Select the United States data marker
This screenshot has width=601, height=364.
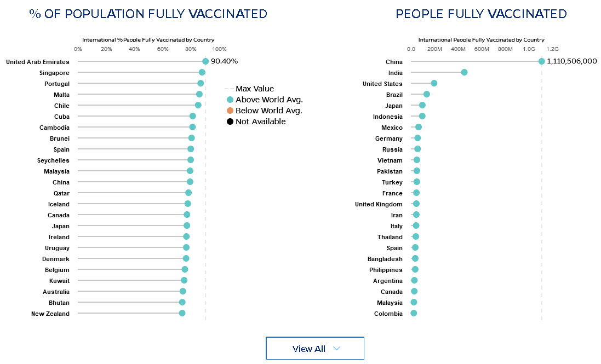[434, 83]
